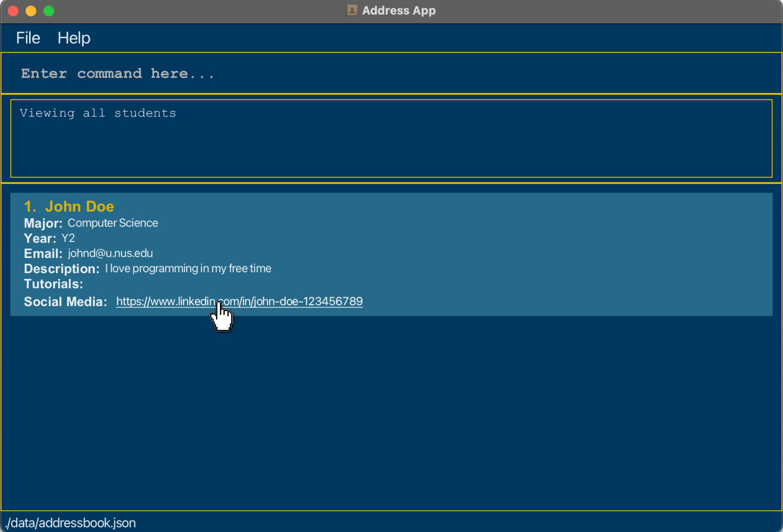Click the Social Media label

pyautogui.click(x=65, y=302)
